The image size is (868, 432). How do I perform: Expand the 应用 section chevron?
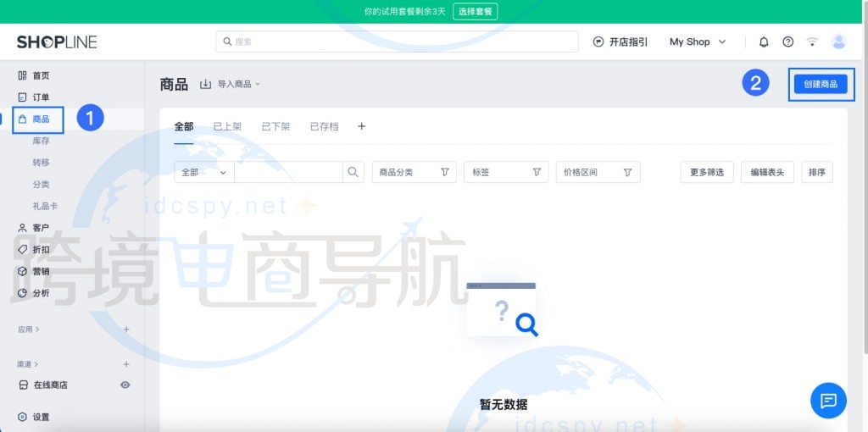(37, 330)
